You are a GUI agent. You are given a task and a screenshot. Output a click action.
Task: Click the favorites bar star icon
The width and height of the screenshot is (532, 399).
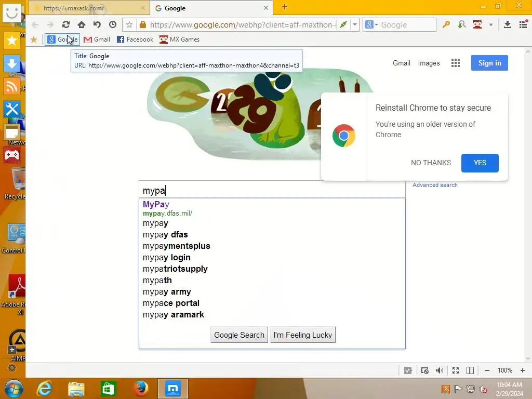click(x=34, y=39)
